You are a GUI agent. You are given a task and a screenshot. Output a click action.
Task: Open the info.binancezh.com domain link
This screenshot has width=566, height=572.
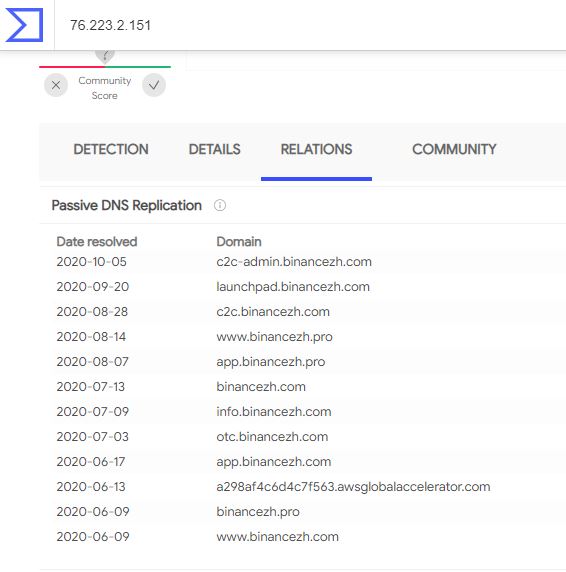coord(274,412)
